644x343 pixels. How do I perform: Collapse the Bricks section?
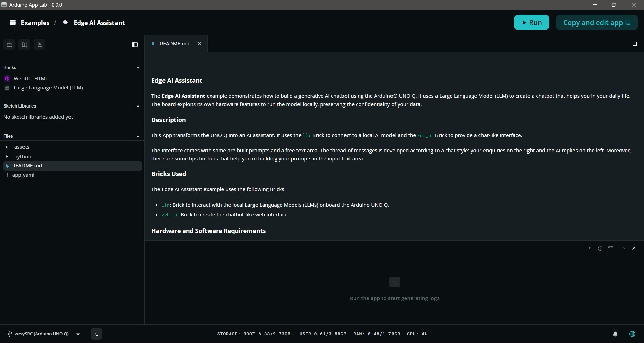[138, 68]
